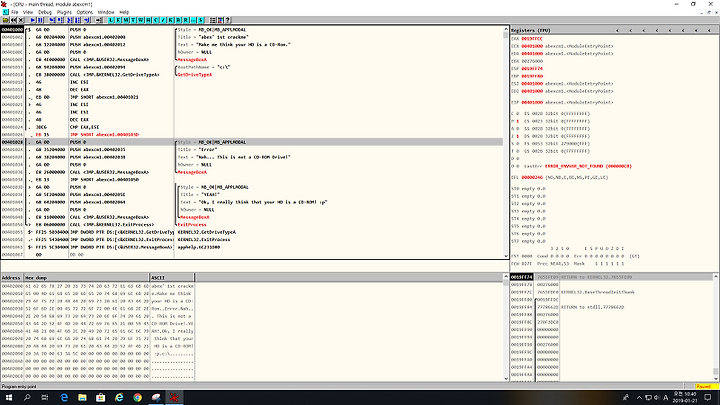Click the Open file toolbar icon

tap(6, 20)
